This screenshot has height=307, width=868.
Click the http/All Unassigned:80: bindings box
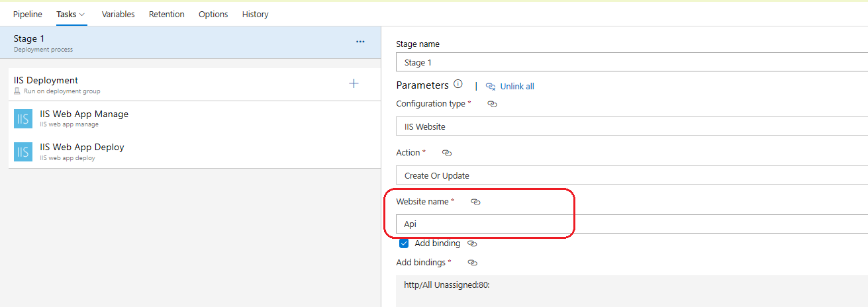click(632, 291)
